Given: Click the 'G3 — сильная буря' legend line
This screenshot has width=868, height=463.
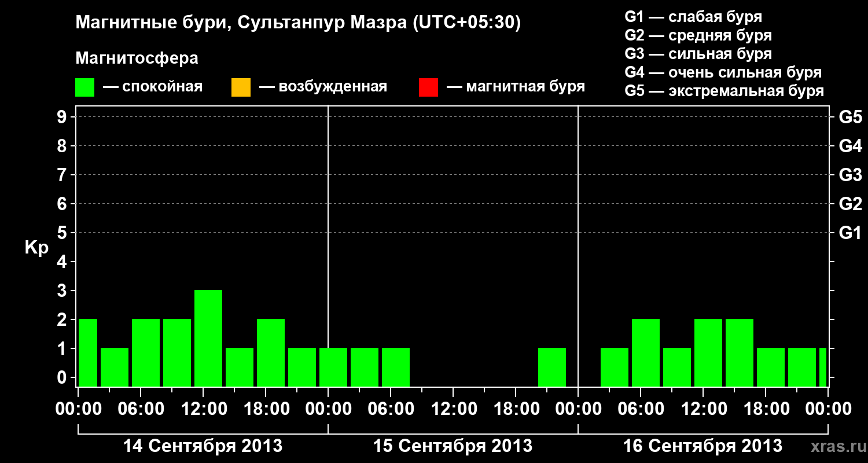Looking at the screenshot, I should (698, 54).
